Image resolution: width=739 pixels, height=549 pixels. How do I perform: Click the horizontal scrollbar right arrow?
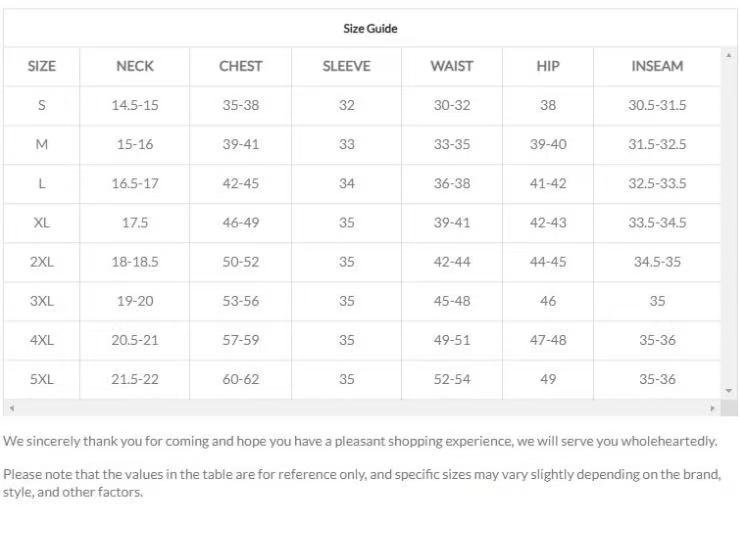(x=713, y=408)
